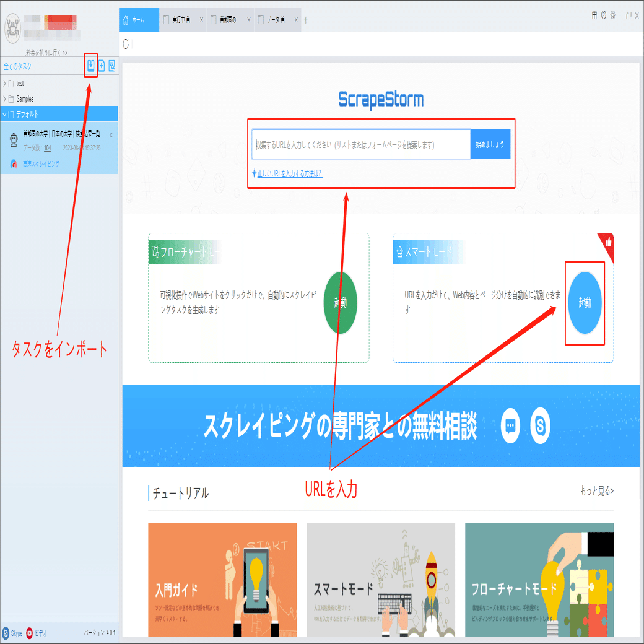The width and height of the screenshot is (644, 644).
Task: Select the デフォルト folder row
Action: point(59,114)
